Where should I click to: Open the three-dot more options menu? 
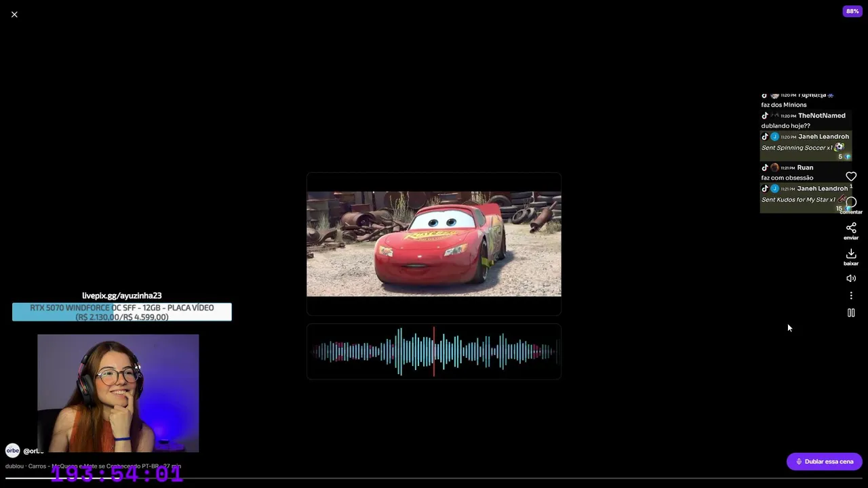(851, 296)
